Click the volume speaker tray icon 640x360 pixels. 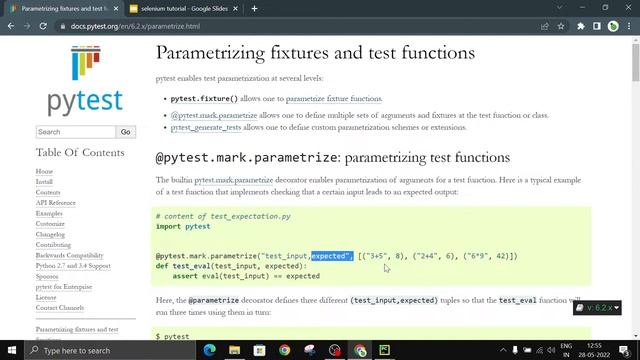(x=551, y=350)
